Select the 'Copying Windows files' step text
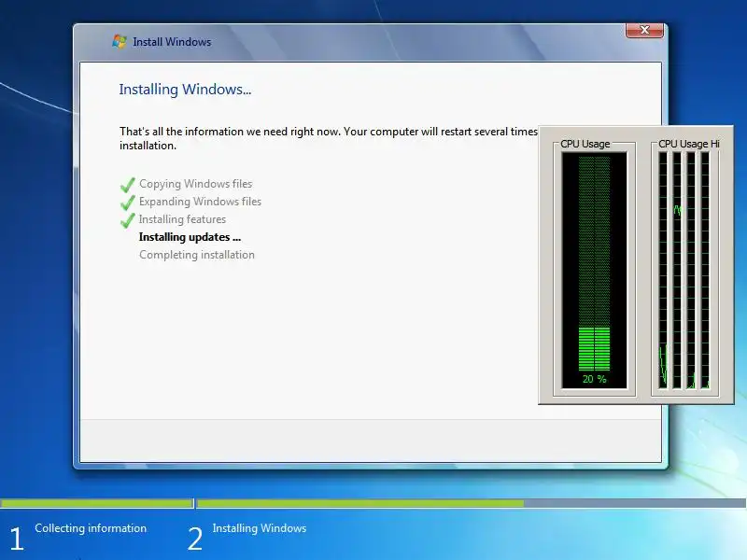747x560 pixels. pos(195,184)
